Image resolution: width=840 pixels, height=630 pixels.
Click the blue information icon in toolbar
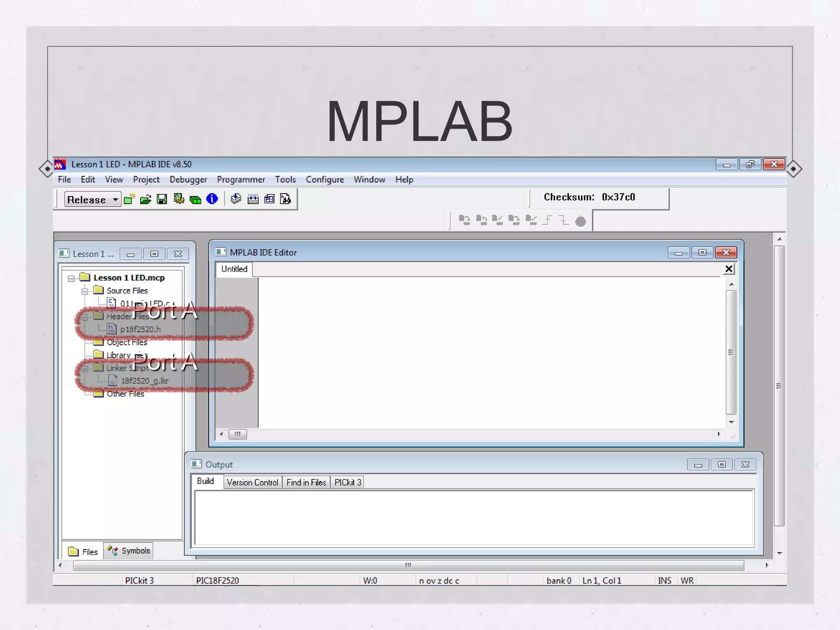point(212,199)
